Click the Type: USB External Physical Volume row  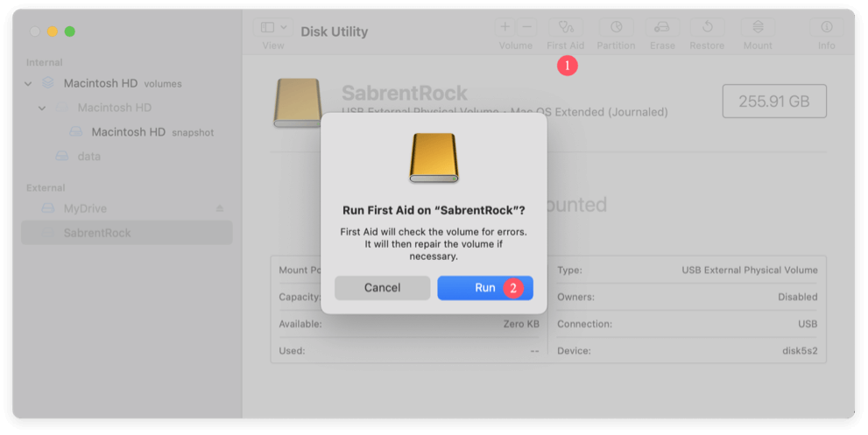pyautogui.click(x=687, y=270)
